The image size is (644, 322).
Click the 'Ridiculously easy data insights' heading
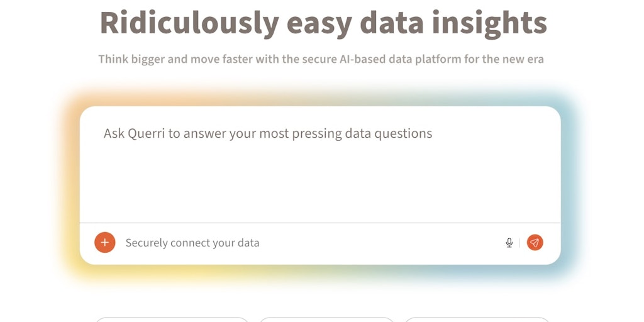pyautogui.click(x=323, y=23)
